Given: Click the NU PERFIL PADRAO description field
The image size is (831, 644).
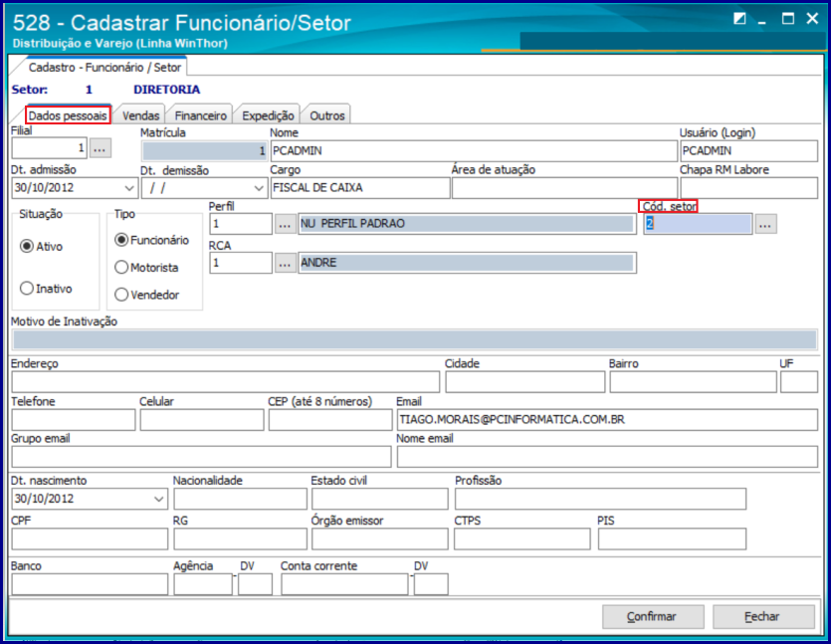Looking at the screenshot, I should [467, 224].
